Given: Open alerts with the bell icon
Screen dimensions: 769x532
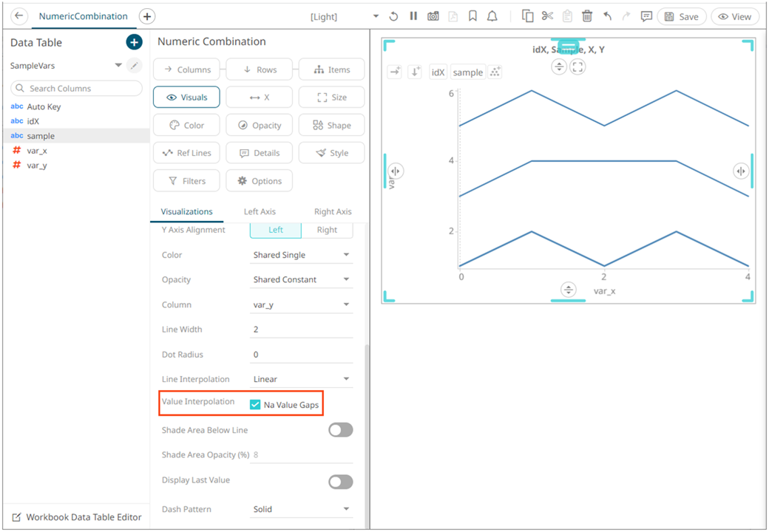Looking at the screenshot, I should click(x=492, y=17).
